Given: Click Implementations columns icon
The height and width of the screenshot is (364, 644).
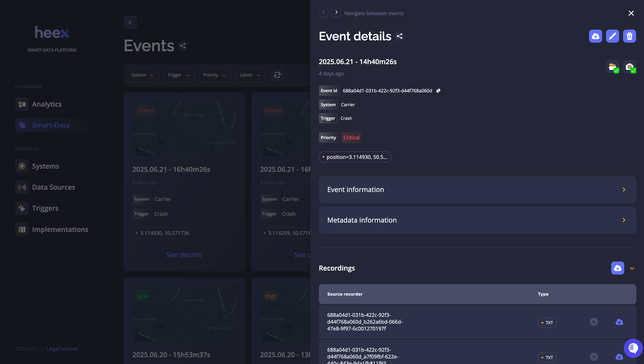Looking at the screenshot, I should point(22,229).
